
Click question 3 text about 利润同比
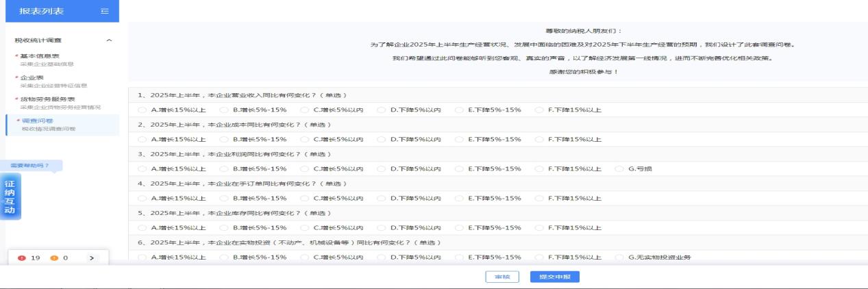click(236, 153)
